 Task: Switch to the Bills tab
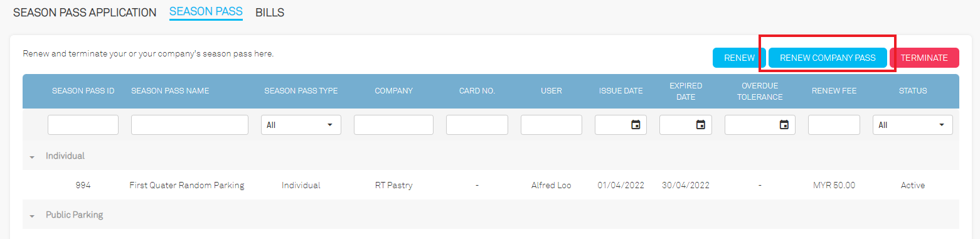(x=270, y=13)
